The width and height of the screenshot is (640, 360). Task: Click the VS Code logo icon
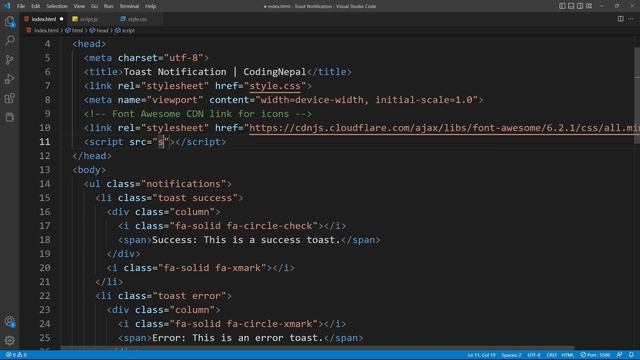pyautogui.click(x=7, y=6)
